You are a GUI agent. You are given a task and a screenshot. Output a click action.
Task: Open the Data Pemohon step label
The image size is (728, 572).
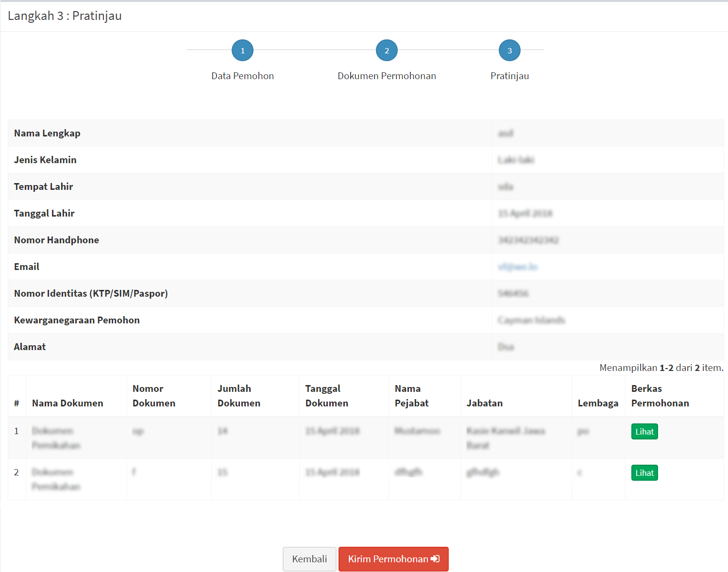242,76
